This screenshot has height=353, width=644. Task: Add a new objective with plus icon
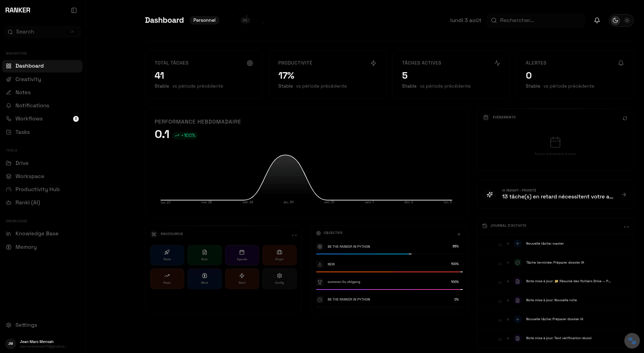459,234
